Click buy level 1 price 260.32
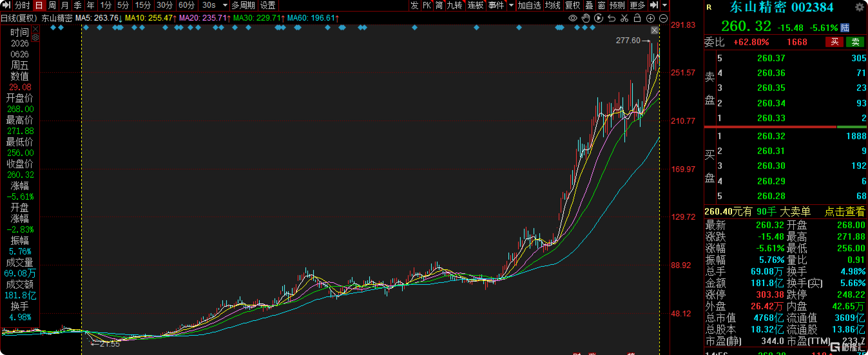Image resolution: width=868 pixels, height=355 pixels. (x=771, y=136)
